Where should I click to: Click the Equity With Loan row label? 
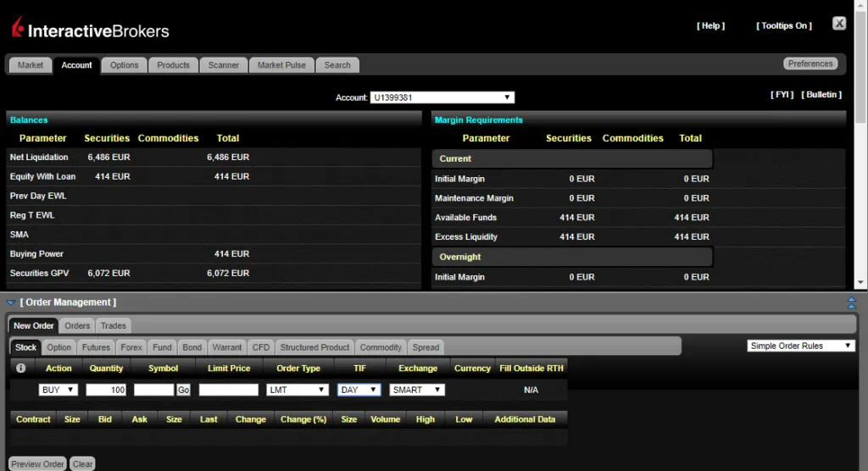pos(42,176)
